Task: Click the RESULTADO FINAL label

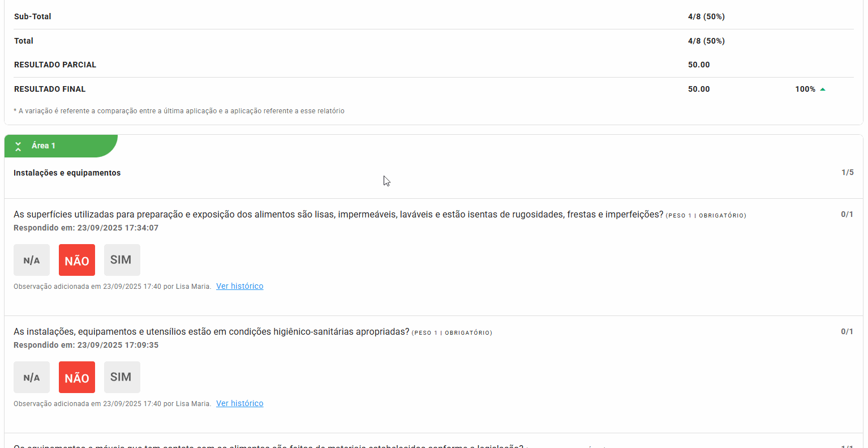Action: coord(50,89)
